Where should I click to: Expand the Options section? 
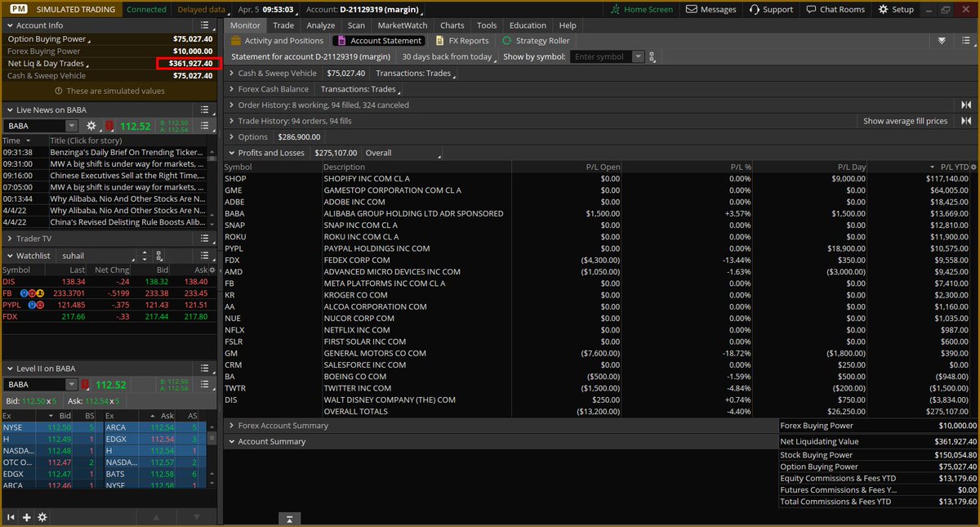tap(231, 136)
